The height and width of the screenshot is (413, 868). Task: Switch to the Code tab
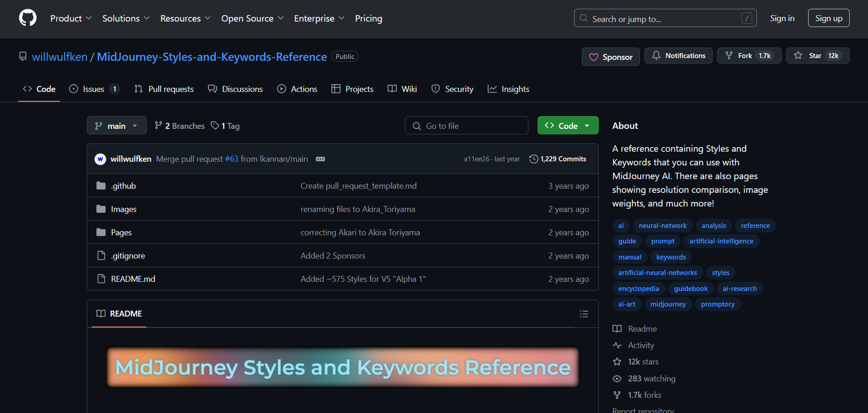[39, 89]
